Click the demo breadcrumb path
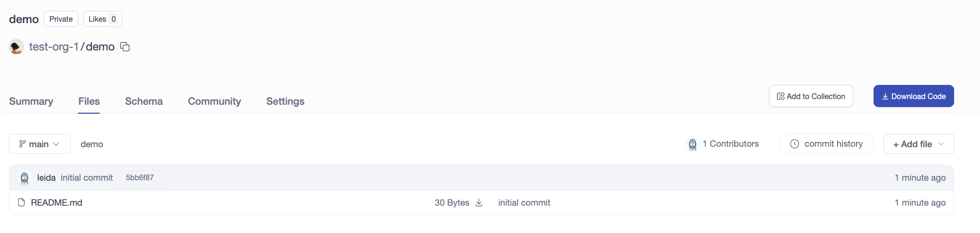 (92, 144)
